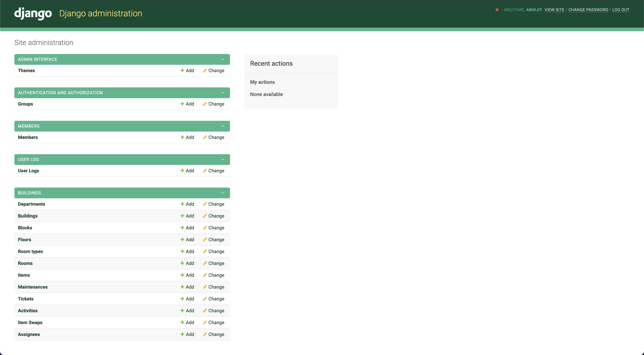This screenshot has width=644, height=355.
Task: Open the Members app heading link
Action: (29, 126)
